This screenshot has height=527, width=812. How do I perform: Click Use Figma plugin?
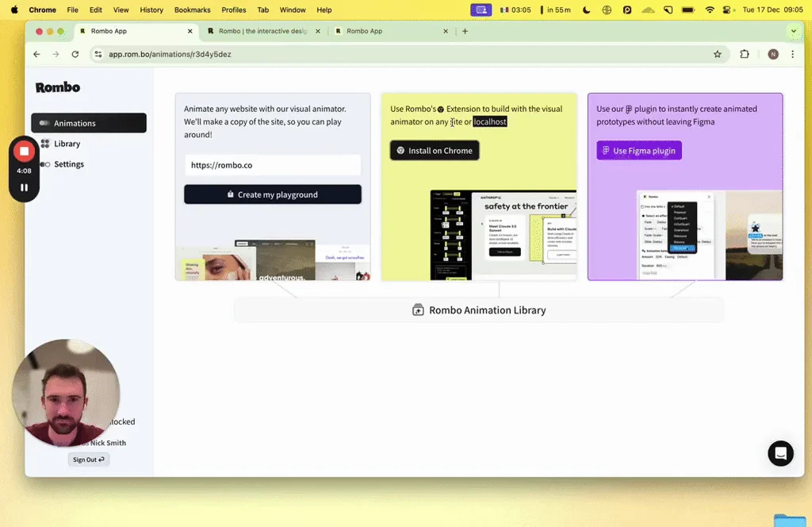639,150
